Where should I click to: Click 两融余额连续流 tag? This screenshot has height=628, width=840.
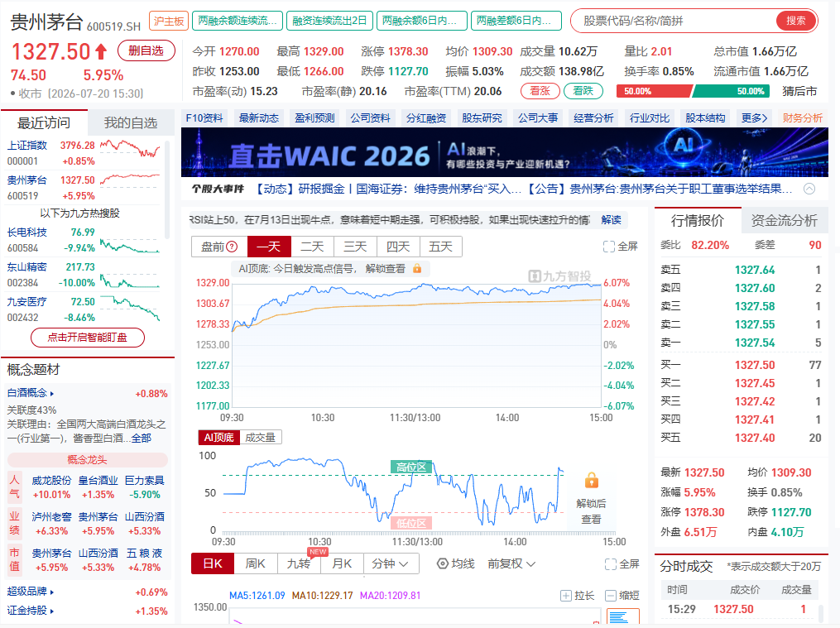pos(237,21)
